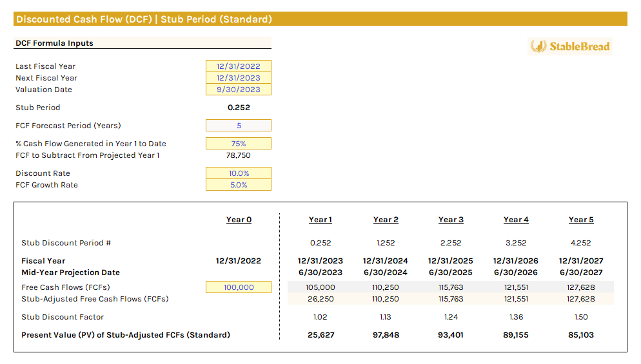Click the Year 4 column header
The image size is (641, 364).
coord(516,220)
